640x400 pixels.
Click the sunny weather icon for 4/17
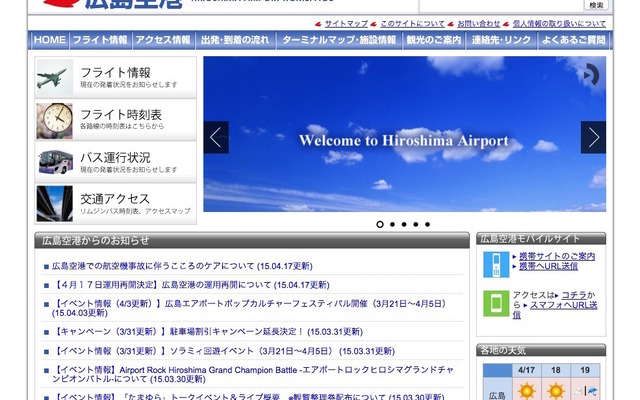click(x=527, y=391)
